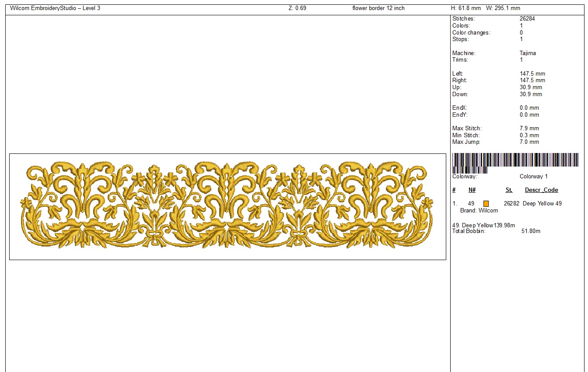
Task: Click the design name flower border 12 inch
Action: (x=378, y=8)
